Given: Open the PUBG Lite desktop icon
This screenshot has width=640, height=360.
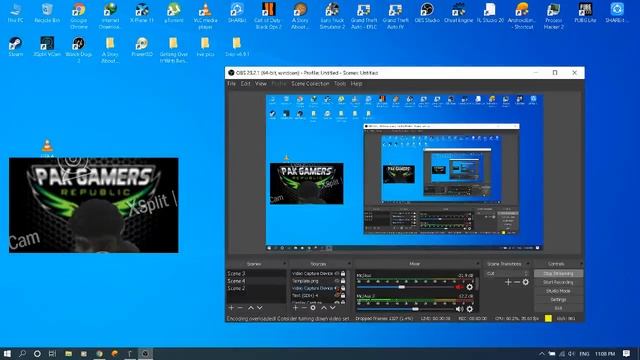Looking at the screenshot, I should pos(585,13).
